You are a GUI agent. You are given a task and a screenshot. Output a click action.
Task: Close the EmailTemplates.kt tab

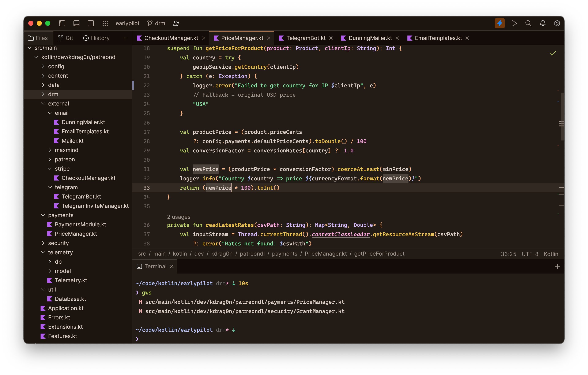point(467,38)
